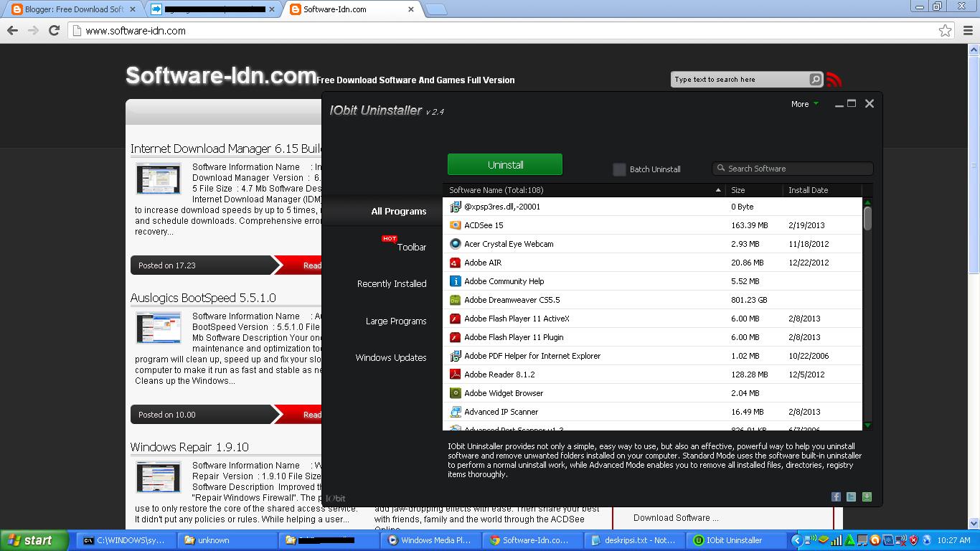The height and width of the screenshot is (551, 980).
Task: Click the Adobe AIR program icon
Action: [455, 263]
